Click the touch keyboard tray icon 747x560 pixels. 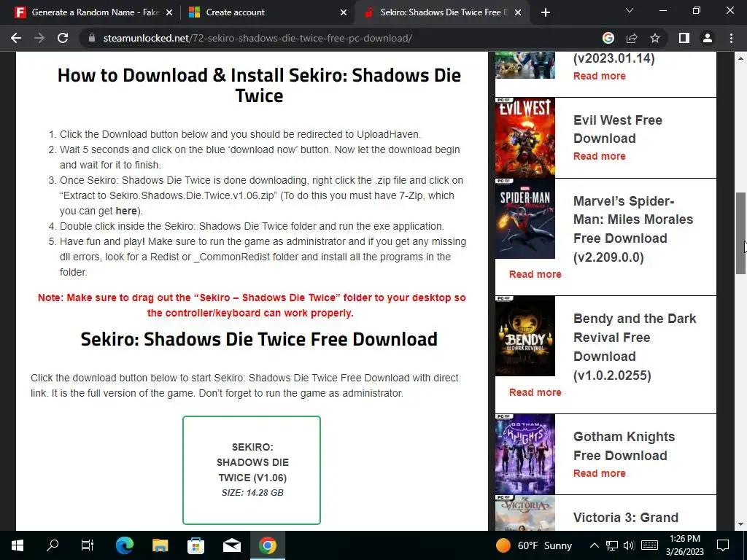tap(649, 545)
